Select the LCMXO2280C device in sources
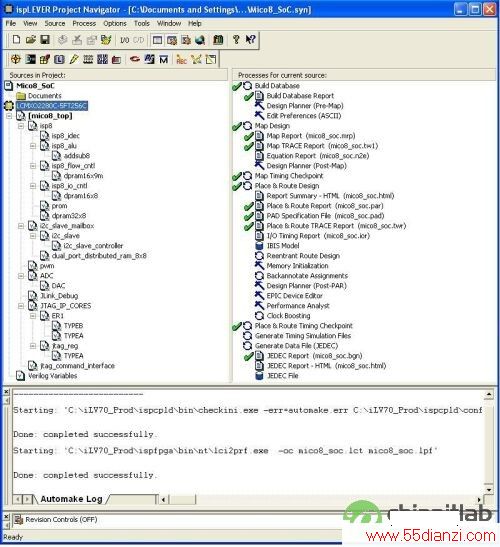Image resolution: width=500 pixels, height=547 pixels. click(52, 106)
